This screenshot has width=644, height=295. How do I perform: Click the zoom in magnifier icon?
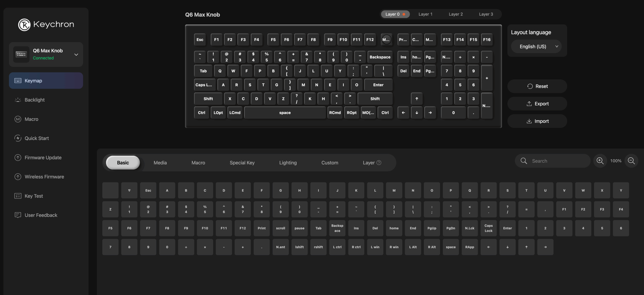600,161
